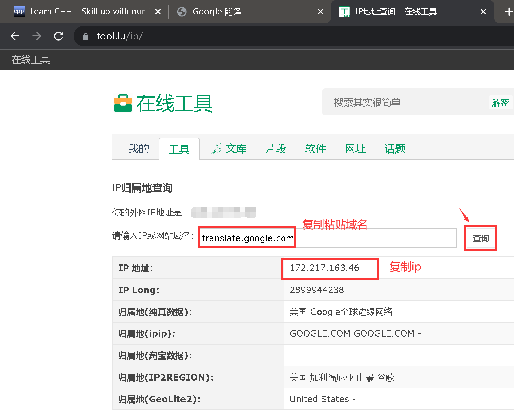This screenshot has height=420, width=514.
Task: Click the 归属地(淘宝数据): label
Action: (x=155, y=355)
